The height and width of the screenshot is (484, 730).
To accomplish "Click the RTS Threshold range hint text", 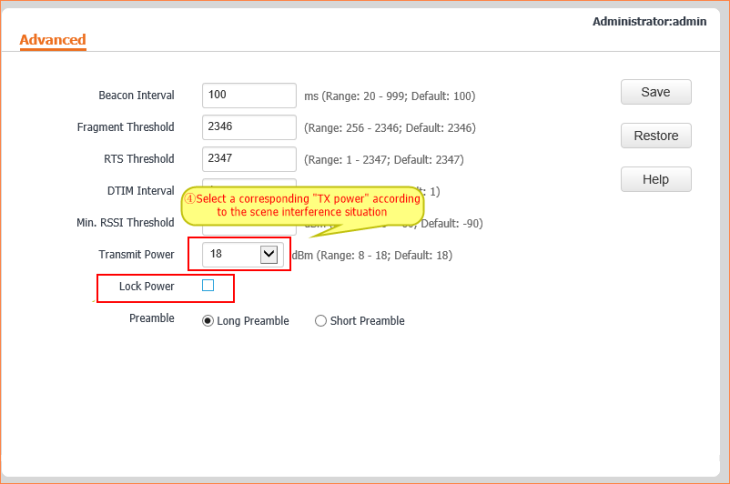I will point(383,160).
